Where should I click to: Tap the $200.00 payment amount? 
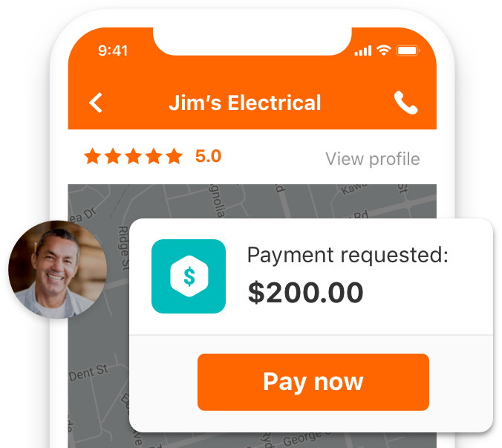(x=306, y=293)
